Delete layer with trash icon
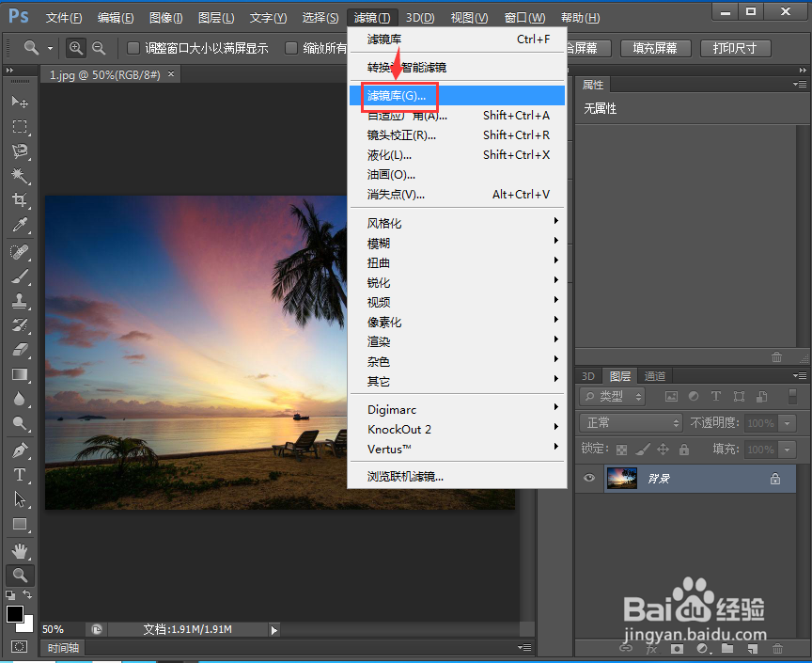This screenshot has width=812, height=663. [777, 649]
